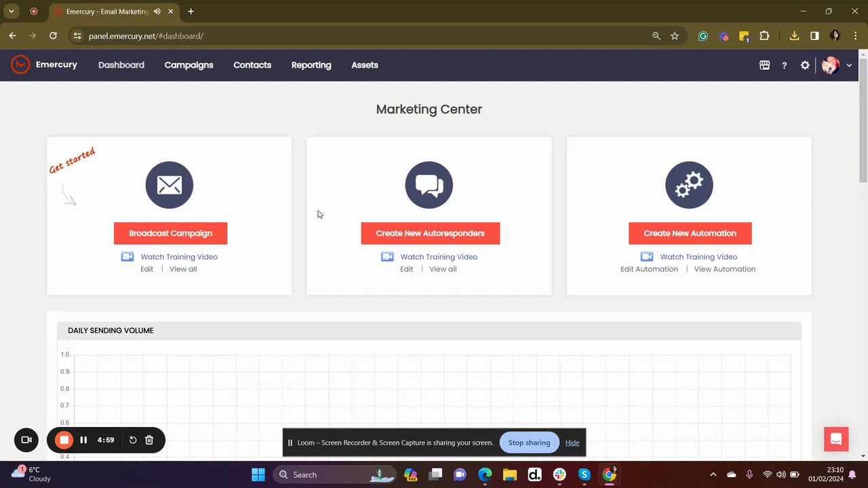
Task: Click the page vertical scrollbar
Action: click(863, 121)
